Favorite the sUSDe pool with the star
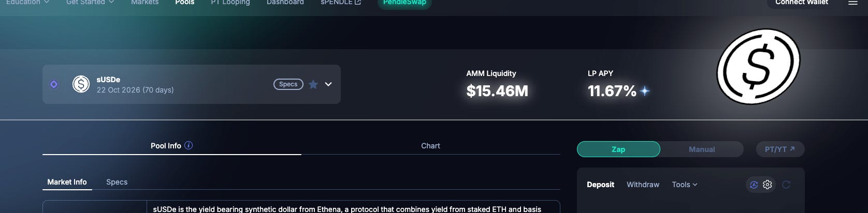This screenshot has height=213, width=868. coord(313,84)
